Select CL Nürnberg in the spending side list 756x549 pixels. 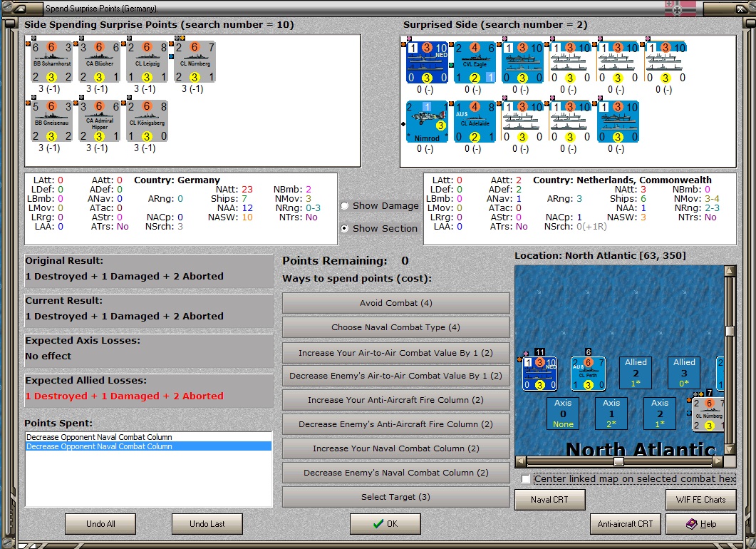click(x=195, y=62)
